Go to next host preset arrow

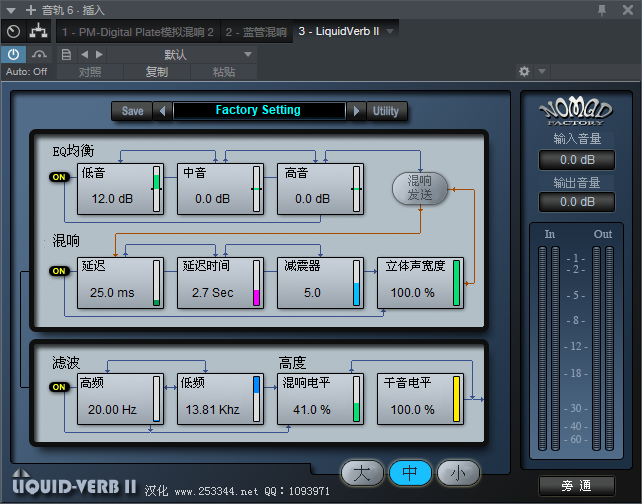pyautogui.click(x=99, y=54)
